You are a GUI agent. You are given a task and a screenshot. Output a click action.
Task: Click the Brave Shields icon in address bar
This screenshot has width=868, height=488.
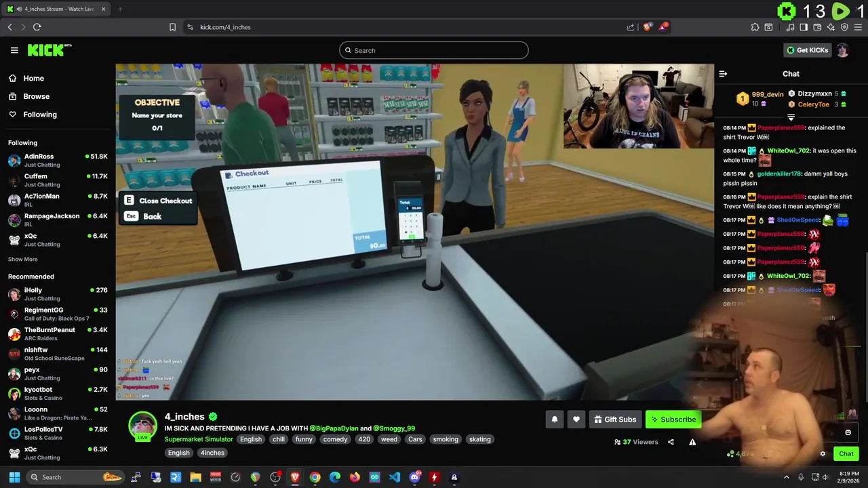647,27
